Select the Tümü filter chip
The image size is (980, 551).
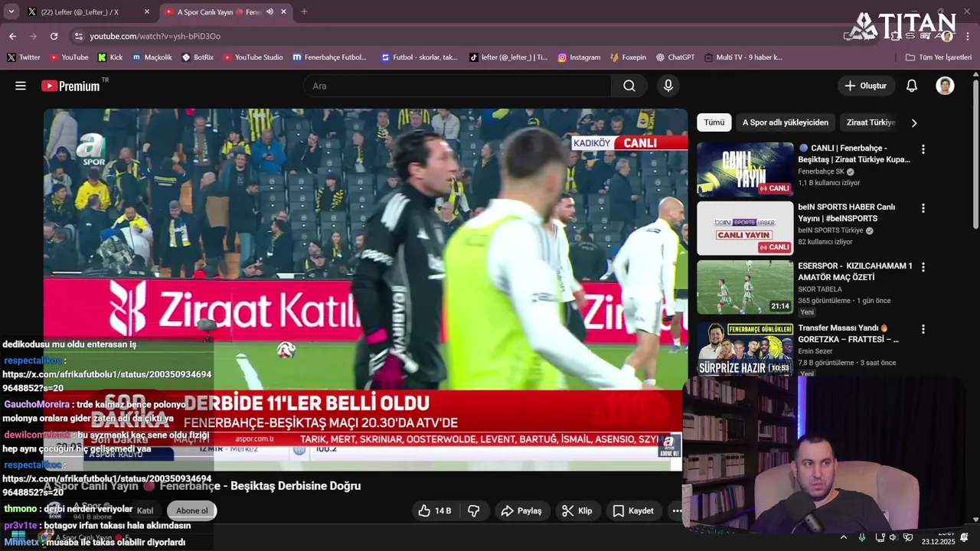click(x=714, y=122)
